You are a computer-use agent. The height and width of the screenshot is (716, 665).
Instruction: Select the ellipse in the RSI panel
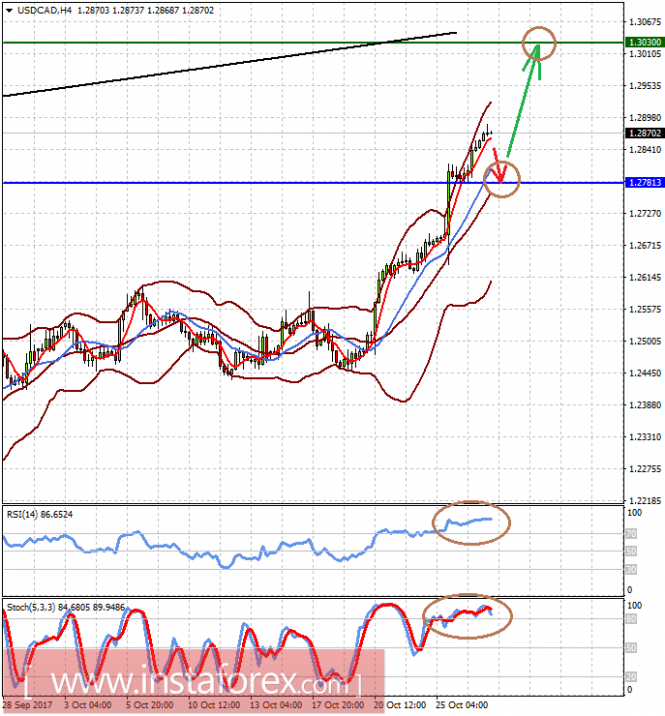pyautogui.click(x=471, y=523)
